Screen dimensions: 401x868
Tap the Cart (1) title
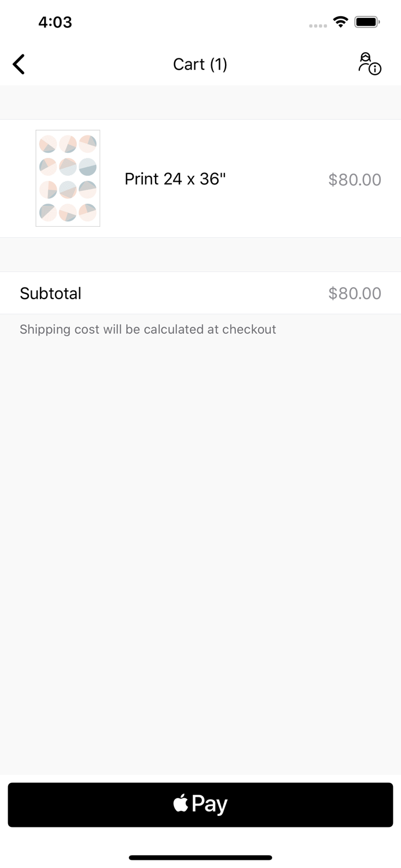coord(200,64)
